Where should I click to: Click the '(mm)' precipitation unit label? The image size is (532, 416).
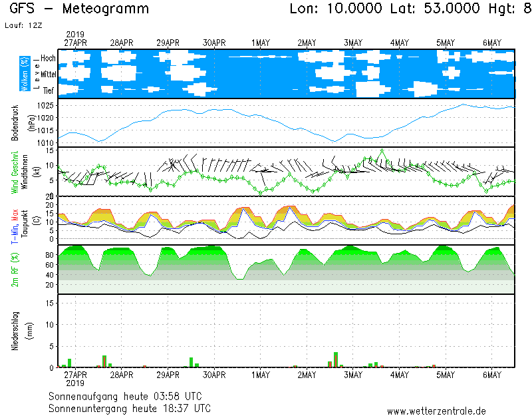(x=30, y=331)
